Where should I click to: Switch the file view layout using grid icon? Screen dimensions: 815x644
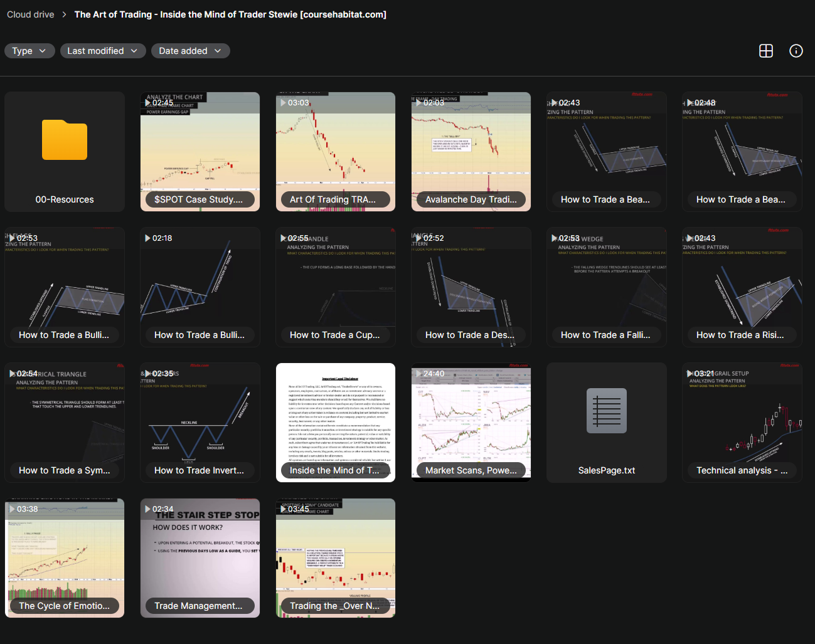[766, 51]
